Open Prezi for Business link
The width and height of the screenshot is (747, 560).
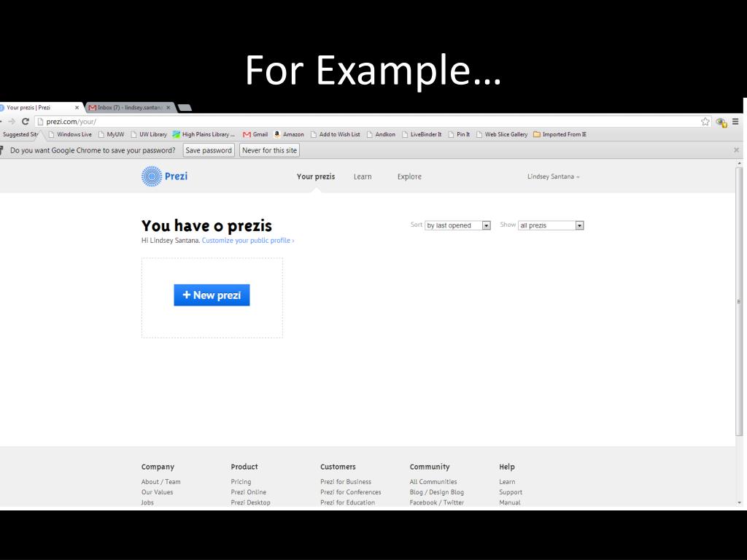pyautogui.click(x=346, y=482)
